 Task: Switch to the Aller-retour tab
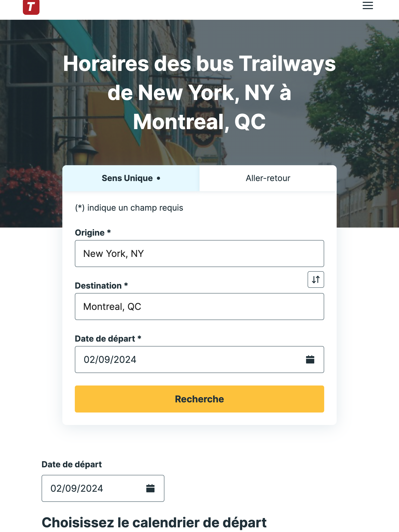point(268,178)
